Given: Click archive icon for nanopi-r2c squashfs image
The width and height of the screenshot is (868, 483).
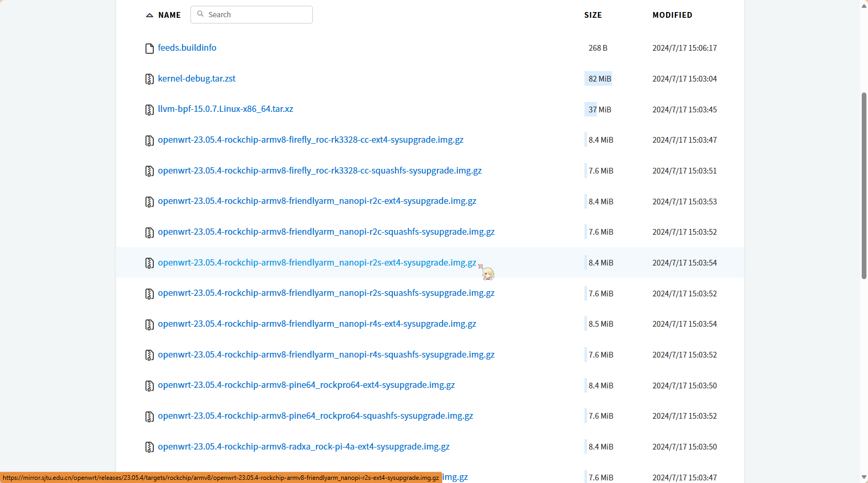Looking at the screenshot, I should click(150, 233).
